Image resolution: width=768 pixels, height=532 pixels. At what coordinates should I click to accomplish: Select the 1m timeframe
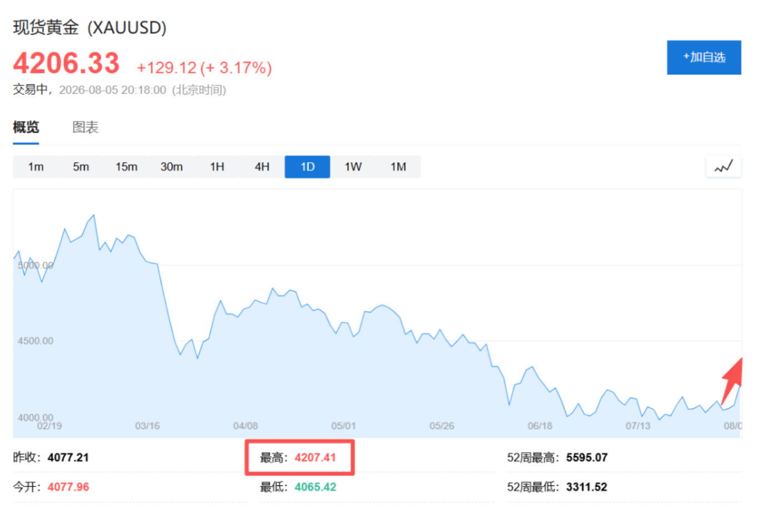[36, 167]
